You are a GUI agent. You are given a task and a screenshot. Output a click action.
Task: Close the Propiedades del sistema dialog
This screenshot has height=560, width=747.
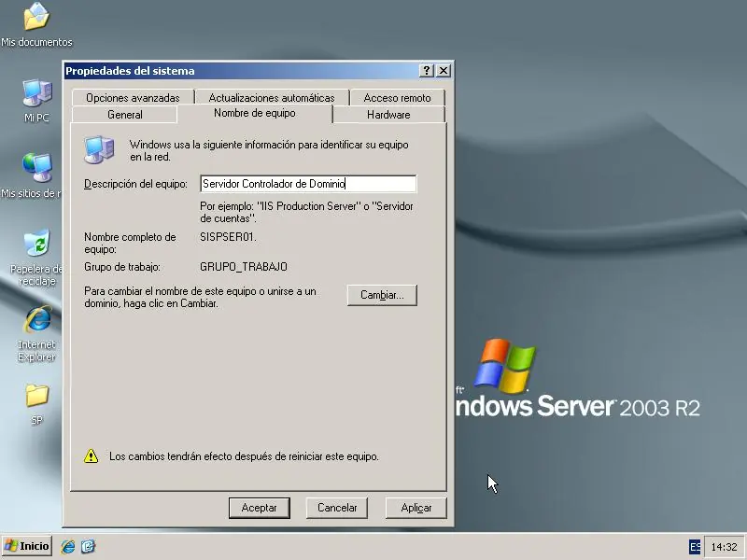[444, 71]
